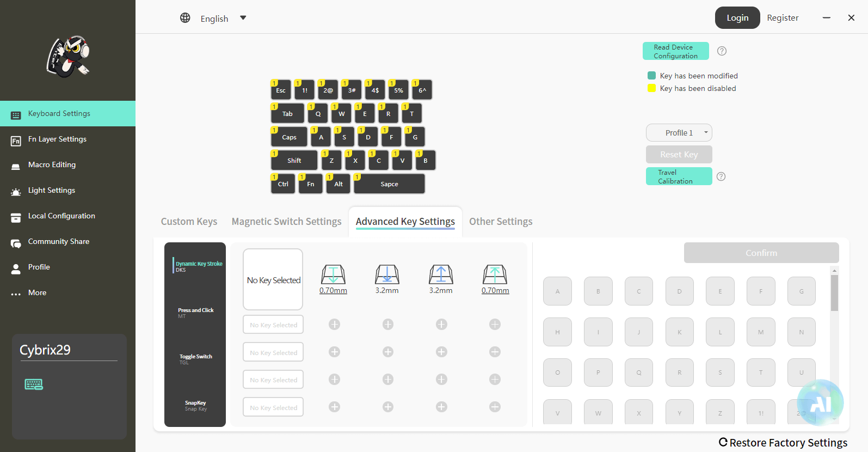
Task: Open help for Read Device Configuration
Action: pos(722,51)
